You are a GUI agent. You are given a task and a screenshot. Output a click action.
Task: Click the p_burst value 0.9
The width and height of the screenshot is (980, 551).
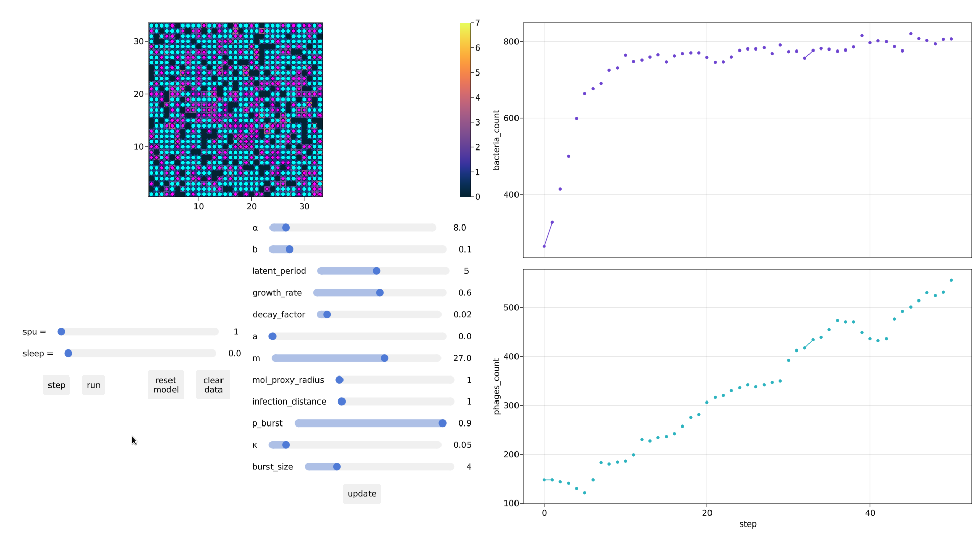(x=465, y=423)
